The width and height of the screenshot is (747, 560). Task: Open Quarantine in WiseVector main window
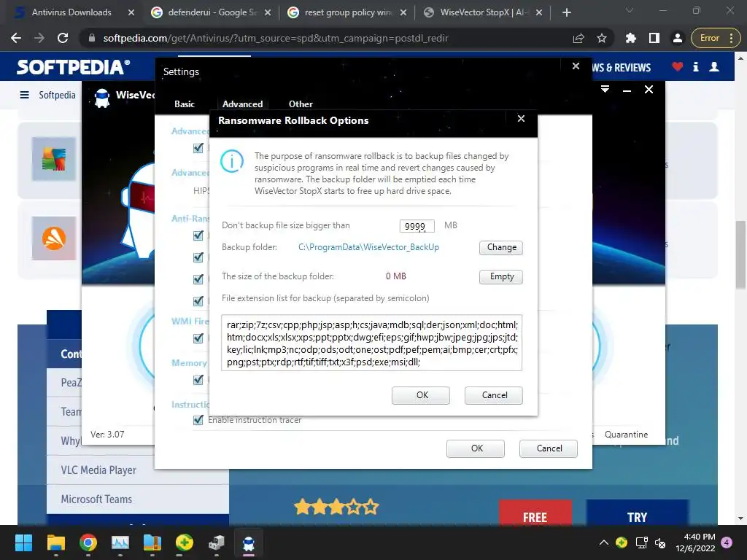tap(626, 435)
